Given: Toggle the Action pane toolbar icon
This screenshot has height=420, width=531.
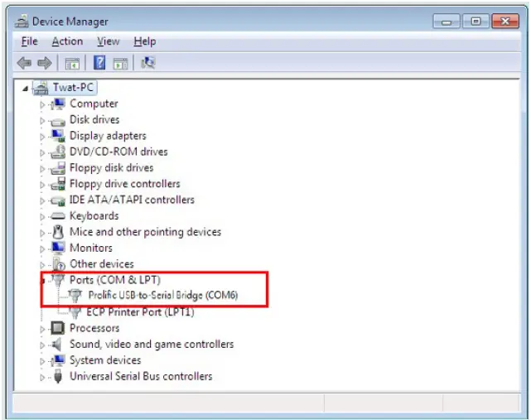Looking at the screenshot, I should [121, 63].
